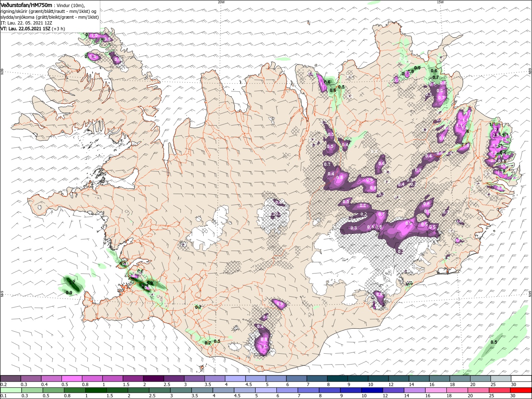The width and height of the screenshot is (532, 399).
Task: Pick lower-row swatch between 6 and 7
Action: coord(287,390)
